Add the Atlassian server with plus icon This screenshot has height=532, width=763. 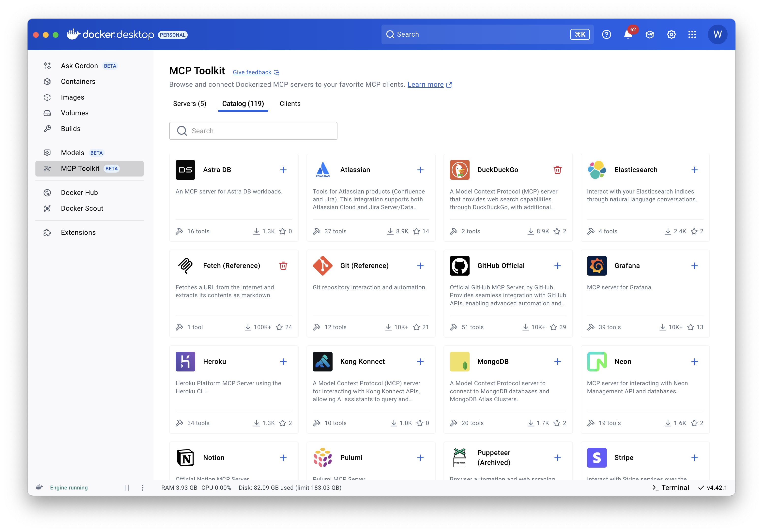[420, 170]
